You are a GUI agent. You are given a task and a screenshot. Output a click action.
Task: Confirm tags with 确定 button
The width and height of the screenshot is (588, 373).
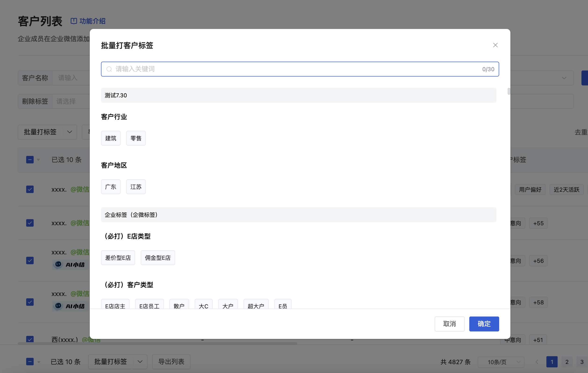[484, 324]
